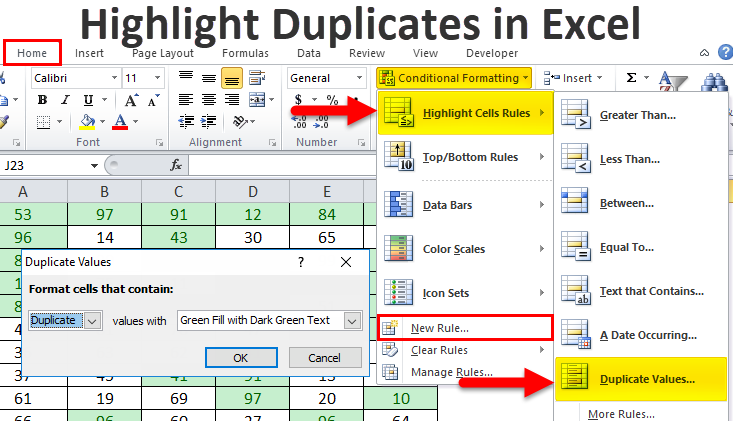The width and height of the screenshot is (733, 421).
Task: Click Cancel in Duplicate Values dialog
Action: (x=324, y=358)
